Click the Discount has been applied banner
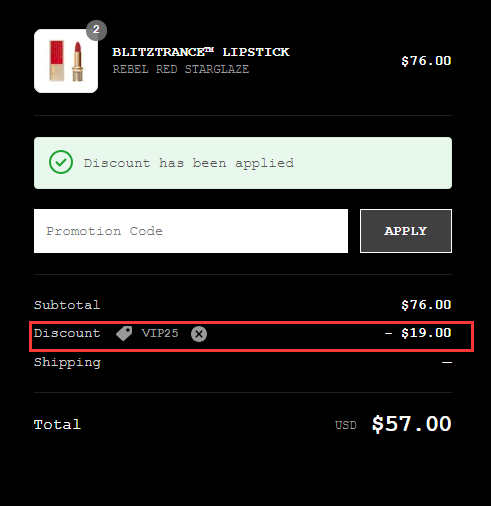This screenshot has height=506, width=491. click(x=243, y=163)
